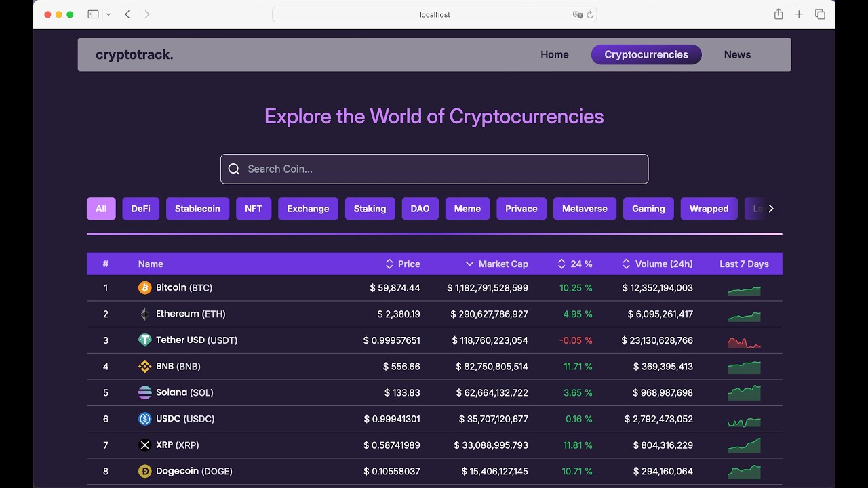Click the XRP logo icon

point(144,445)
